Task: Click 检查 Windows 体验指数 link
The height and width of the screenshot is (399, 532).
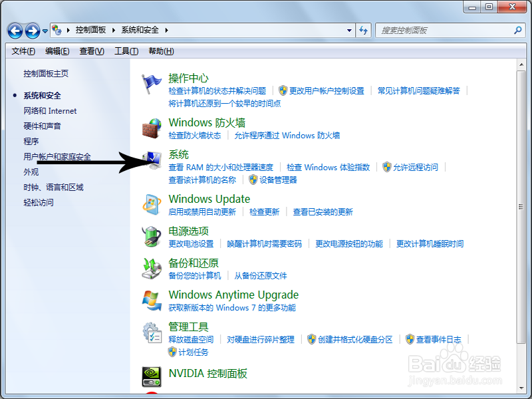Action: coord(328,168)
